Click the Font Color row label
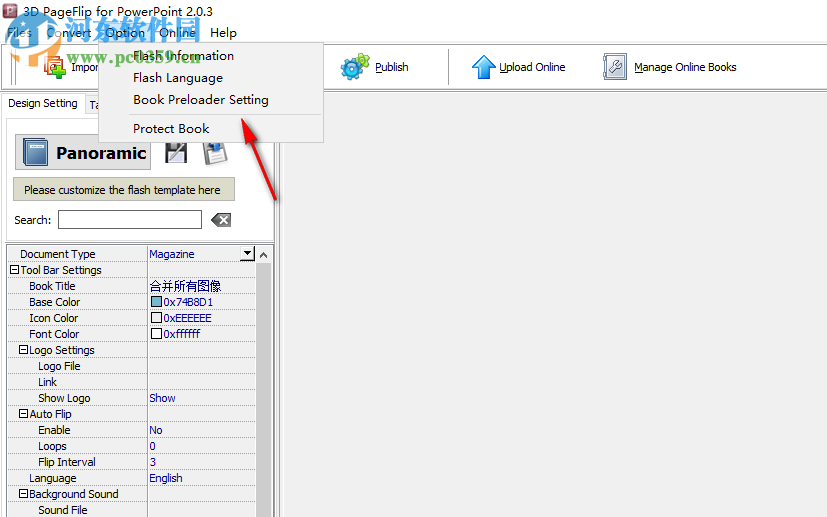 click(54, 334)
